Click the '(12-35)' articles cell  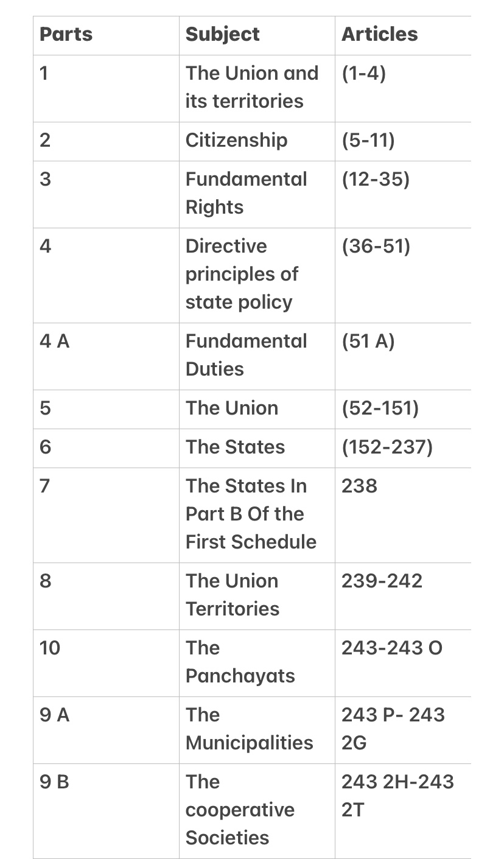pos(376,179)
